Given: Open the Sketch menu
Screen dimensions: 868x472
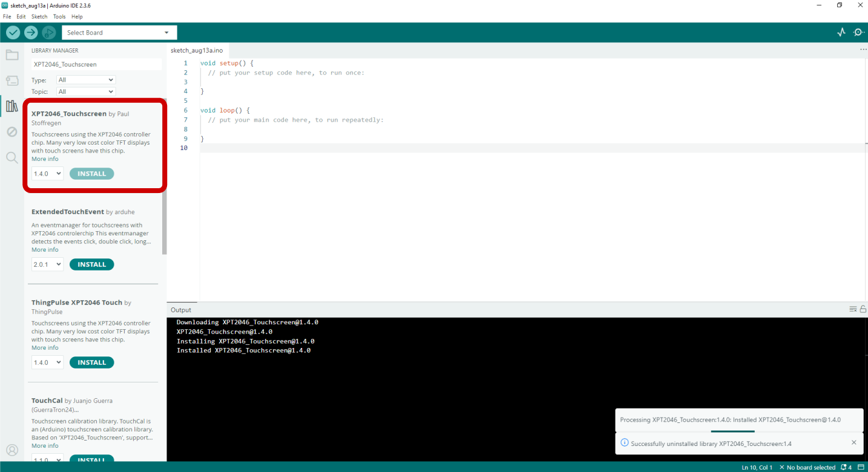Looking at the screenshot, I should click(x=39, y=16).
